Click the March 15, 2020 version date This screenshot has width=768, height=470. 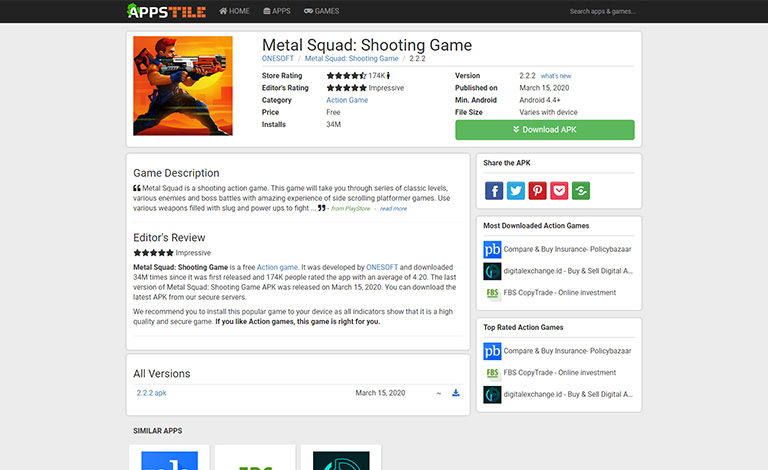(x=380, y=393)
